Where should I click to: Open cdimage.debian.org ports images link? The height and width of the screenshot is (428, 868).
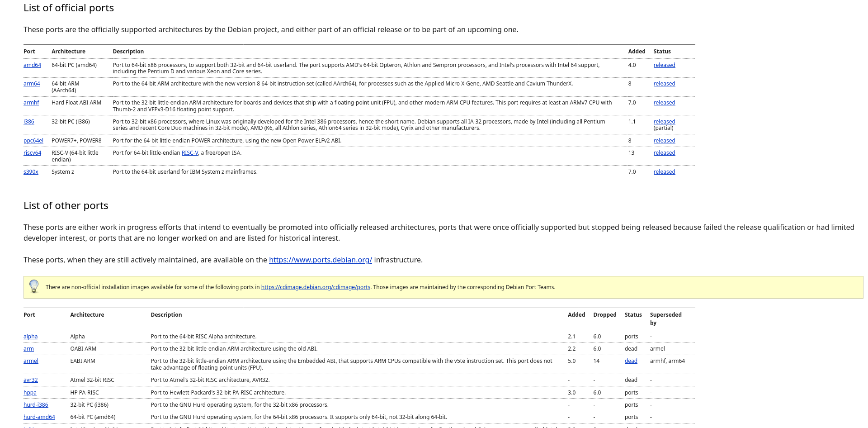[x=315, y=287]
